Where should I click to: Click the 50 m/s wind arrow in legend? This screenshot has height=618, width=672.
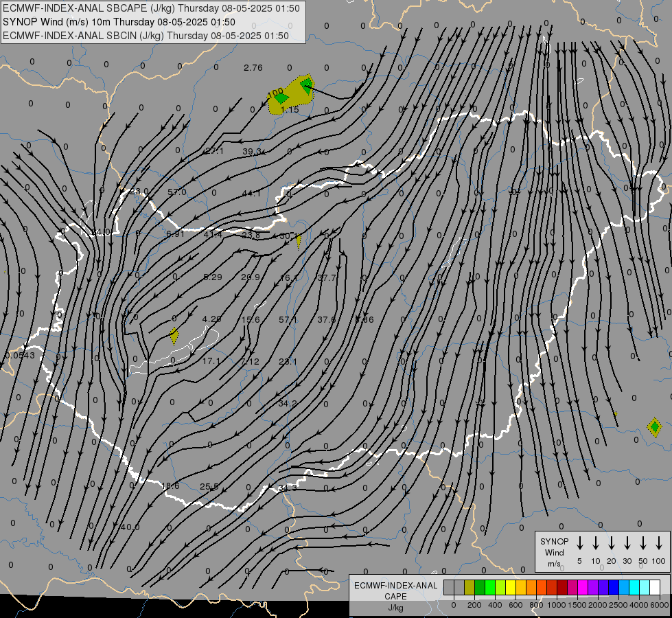pos(643,542)
